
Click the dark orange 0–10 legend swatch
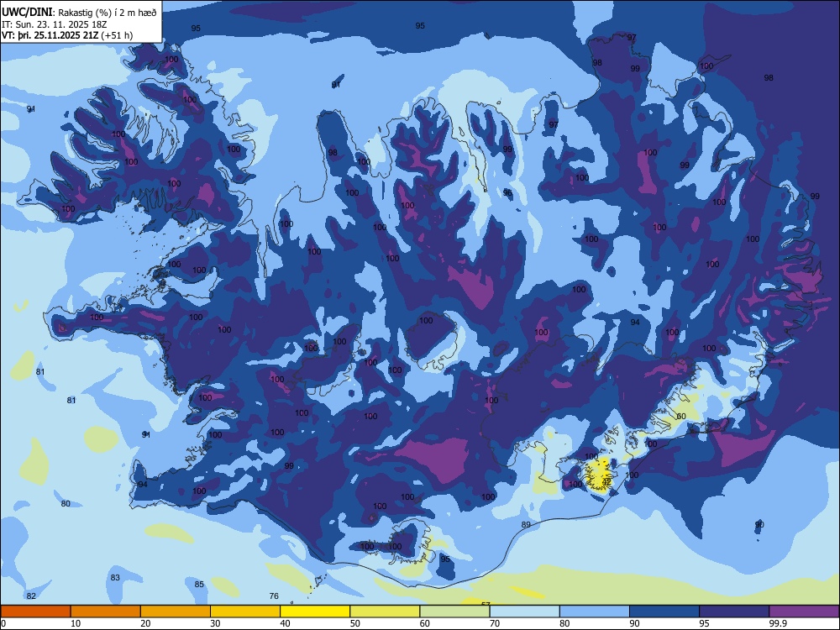(x=35, y=612)
